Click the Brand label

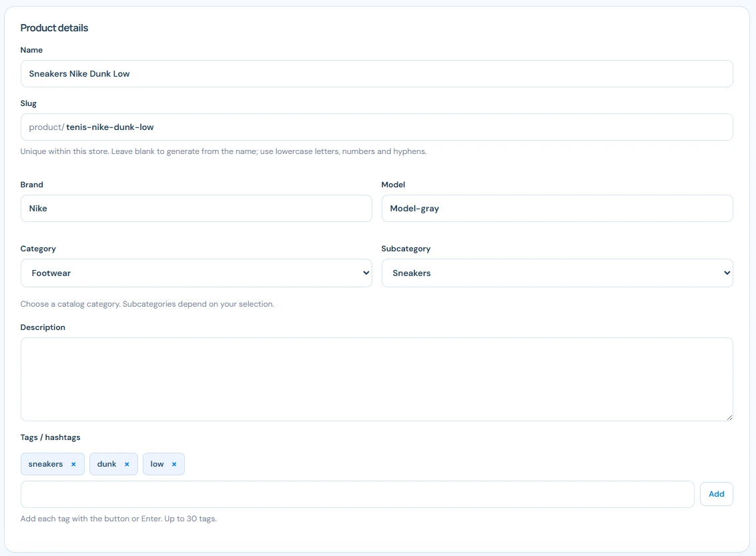point(31,185)
